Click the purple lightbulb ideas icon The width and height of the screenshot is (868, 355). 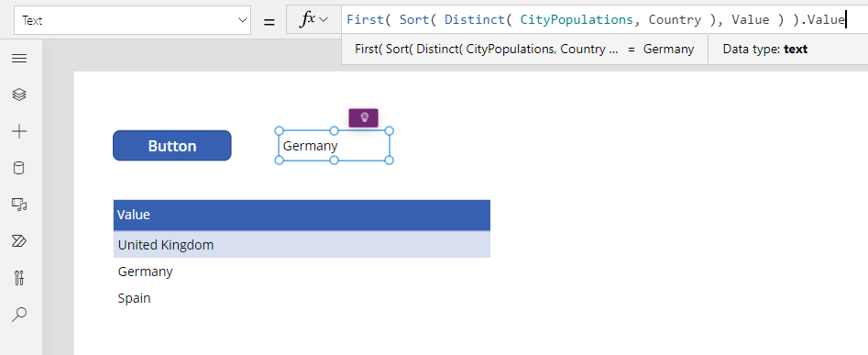tap(364, 117)
